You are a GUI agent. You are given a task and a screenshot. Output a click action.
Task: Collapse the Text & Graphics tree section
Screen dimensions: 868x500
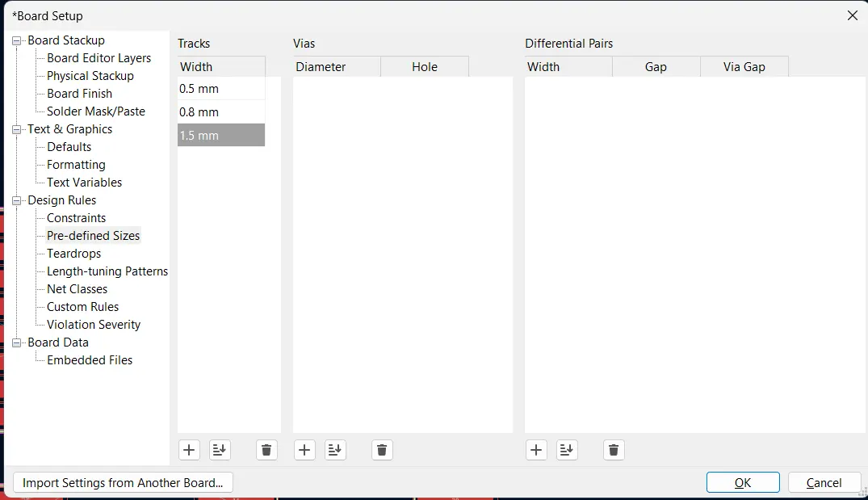coord(15,129)
